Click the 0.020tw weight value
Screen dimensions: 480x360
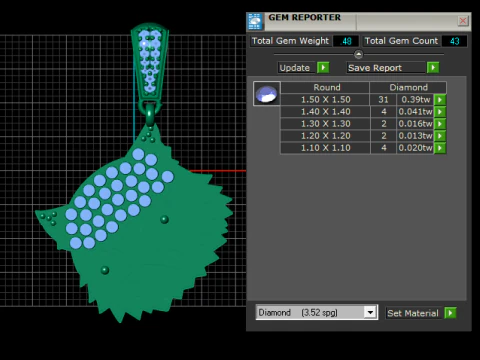[415, 148]
